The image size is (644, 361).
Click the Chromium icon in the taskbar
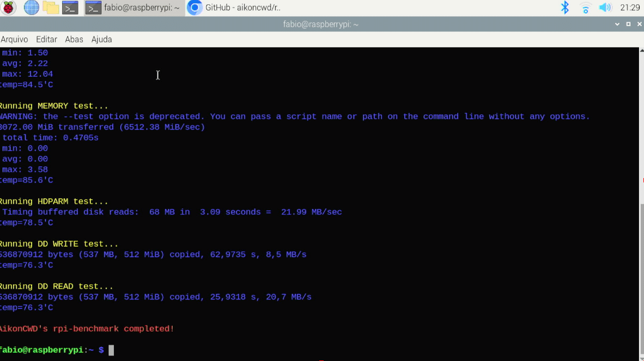(x=195, y=8)
